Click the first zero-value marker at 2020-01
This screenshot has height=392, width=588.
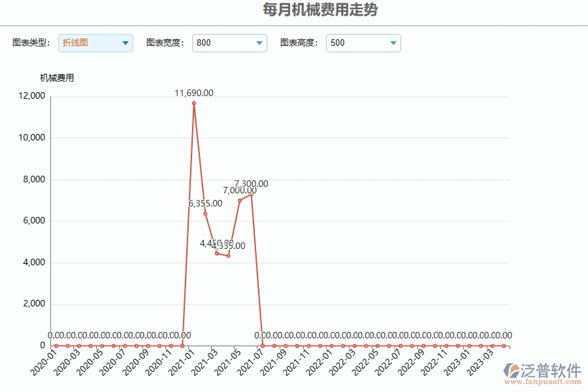tap(56, 344)
